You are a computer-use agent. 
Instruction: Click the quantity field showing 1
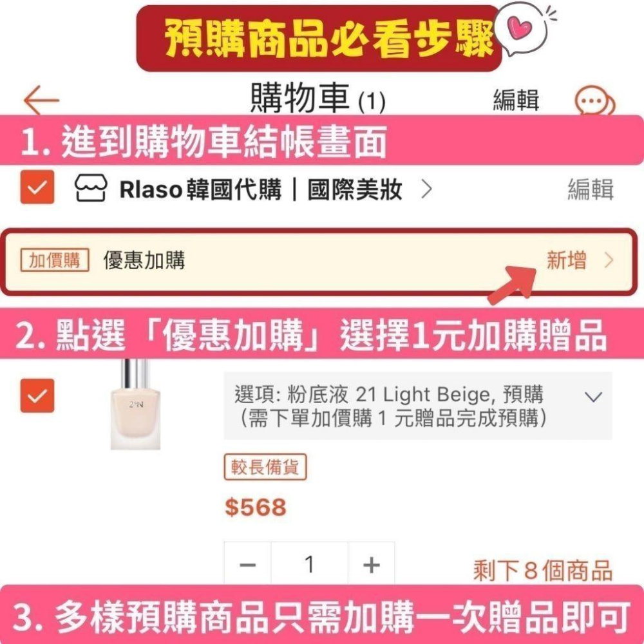click(309, 564)
